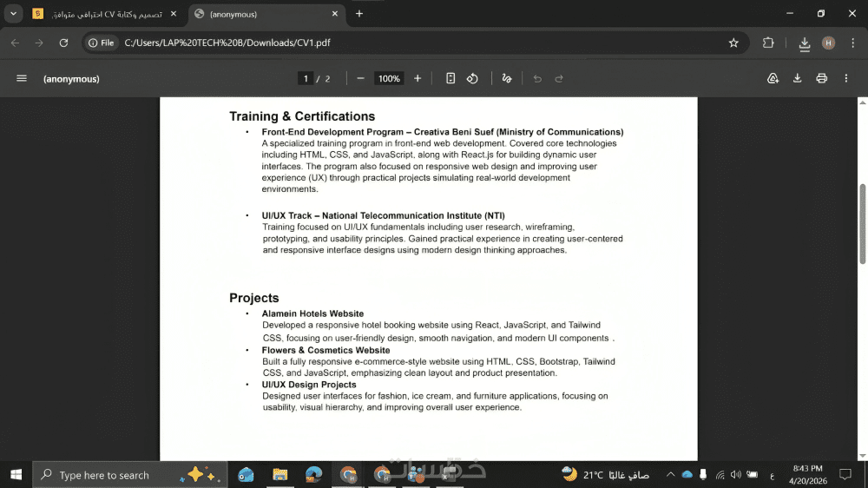Open the weather widget showing 21°C
Screen dimensions: 868x488
click(606, 475)
